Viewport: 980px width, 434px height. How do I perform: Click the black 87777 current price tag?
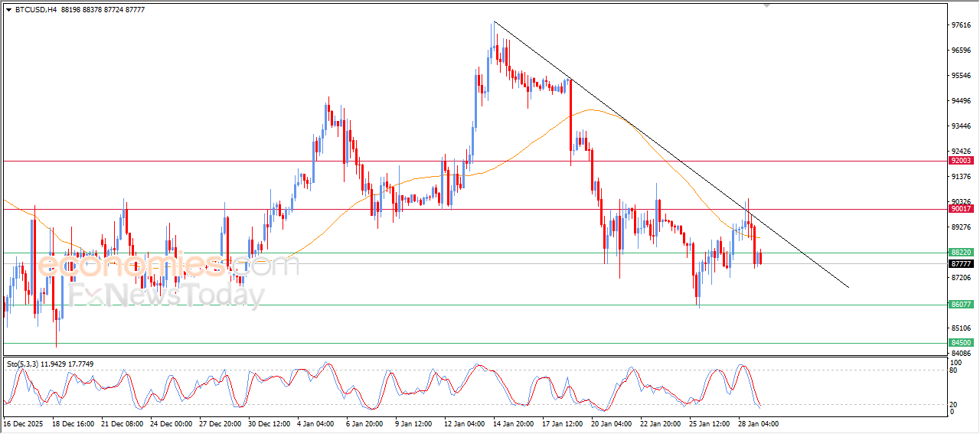pyautogui.click(x=961, y=263)
